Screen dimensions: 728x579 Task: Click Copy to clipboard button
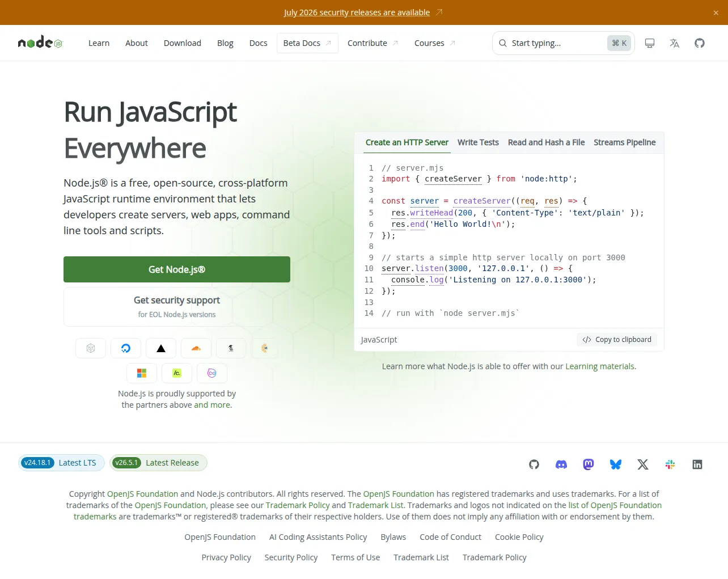pyautogui.click(x=617, y=340)
